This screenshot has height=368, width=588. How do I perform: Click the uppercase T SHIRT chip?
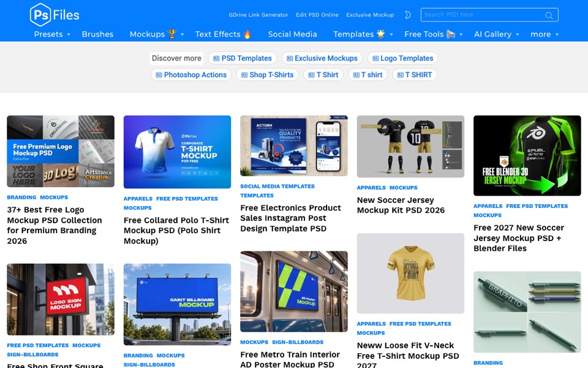click(x=415, y=75)
